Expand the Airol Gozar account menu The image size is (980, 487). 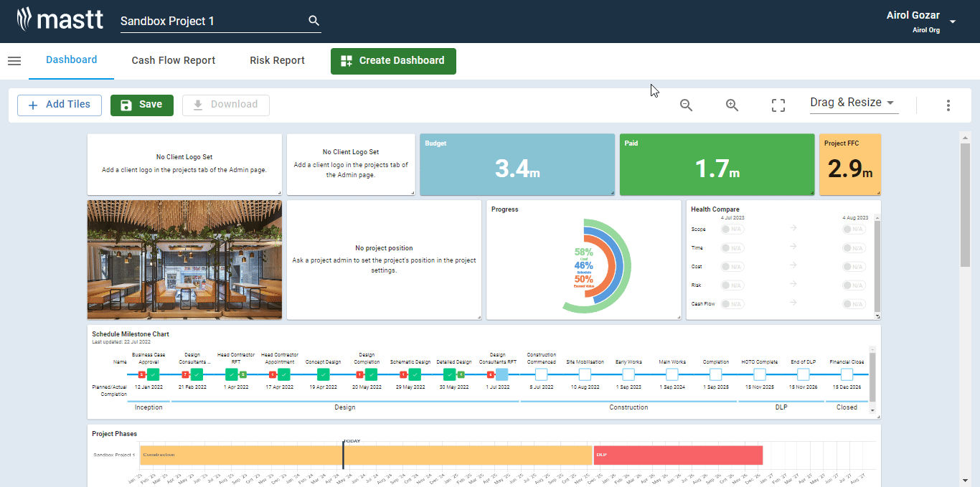(953, 22)
